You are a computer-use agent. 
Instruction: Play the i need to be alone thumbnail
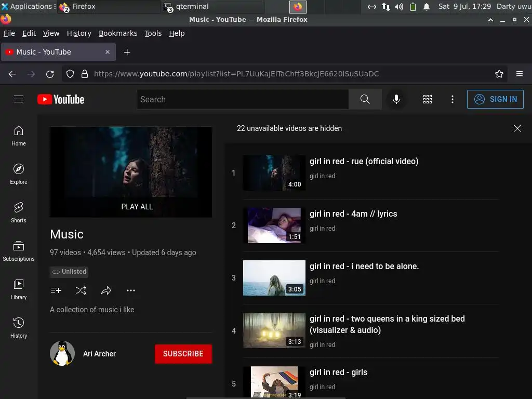pos(274,278)
